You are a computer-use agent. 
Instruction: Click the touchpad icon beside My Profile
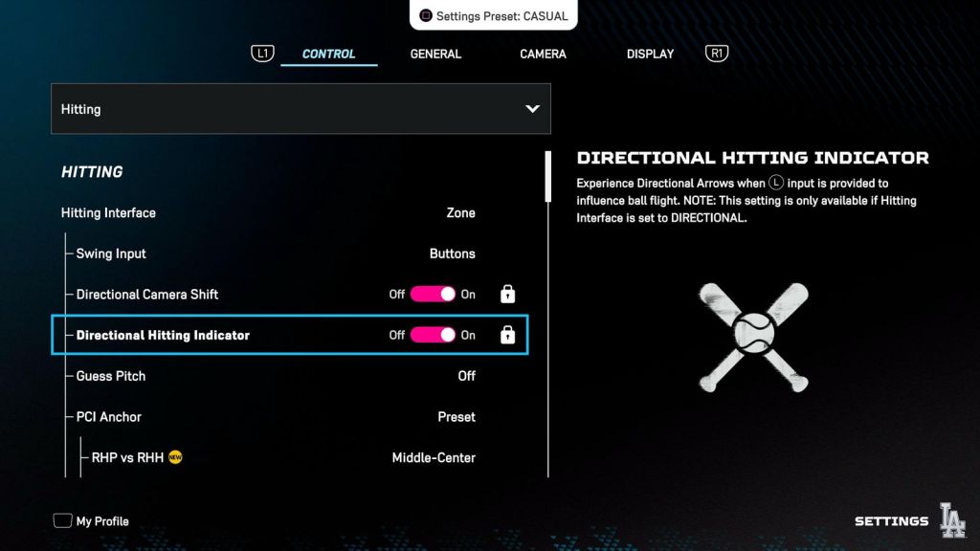(x=62, y=521)
